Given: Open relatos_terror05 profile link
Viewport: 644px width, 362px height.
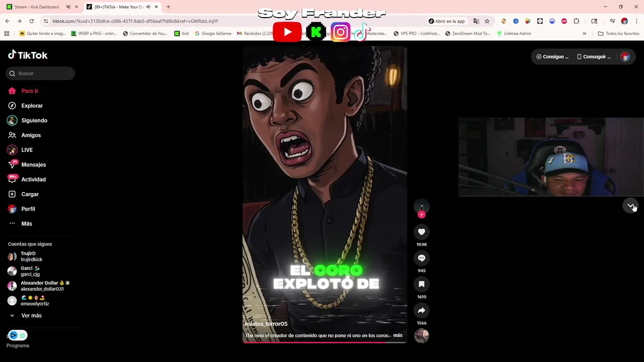Looking at the screenshot, I should pos(266,324).
